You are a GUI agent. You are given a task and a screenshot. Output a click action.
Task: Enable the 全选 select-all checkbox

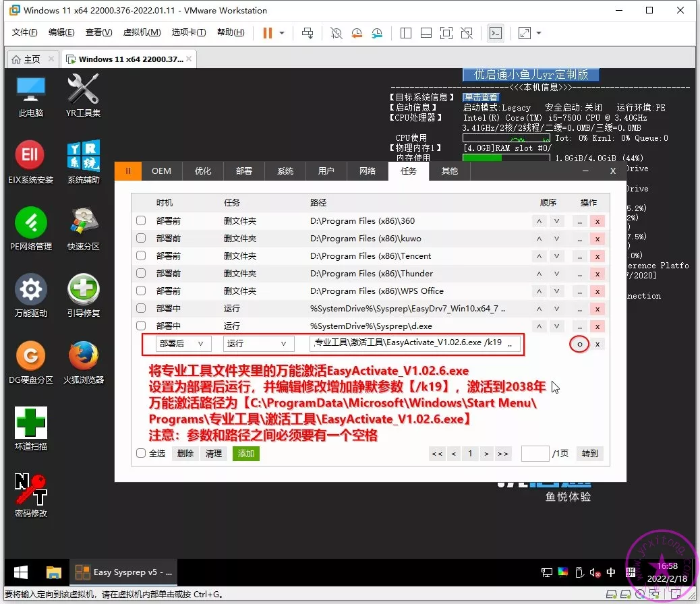pos(141,453)
